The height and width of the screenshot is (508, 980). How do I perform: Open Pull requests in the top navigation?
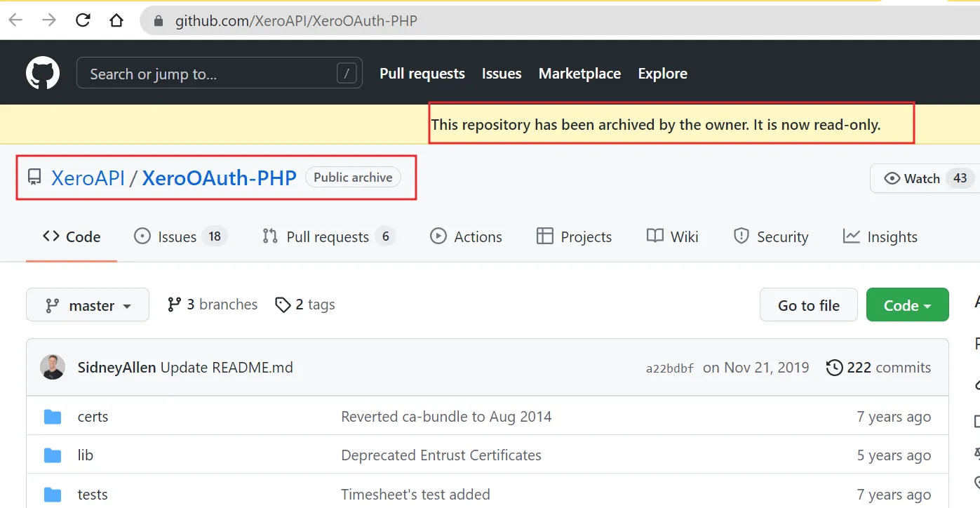pos(422,74)
